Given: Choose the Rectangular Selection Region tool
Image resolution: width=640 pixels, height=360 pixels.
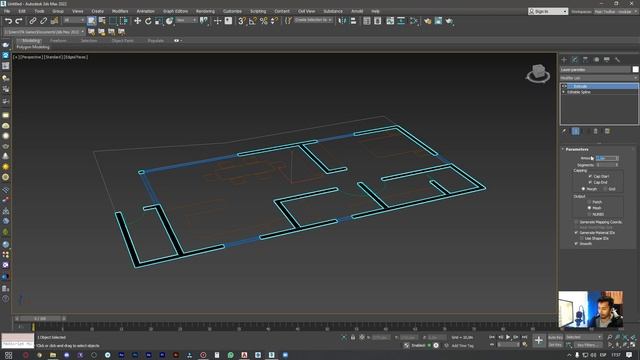Looking at the screenshot, I should point(113,20).
